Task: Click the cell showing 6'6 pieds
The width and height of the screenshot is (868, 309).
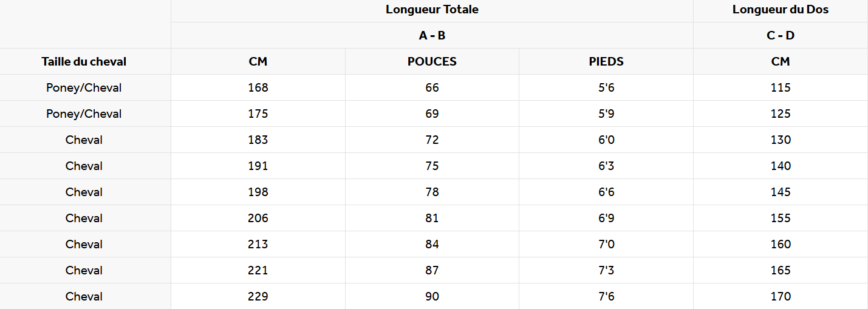Action: 606,192
